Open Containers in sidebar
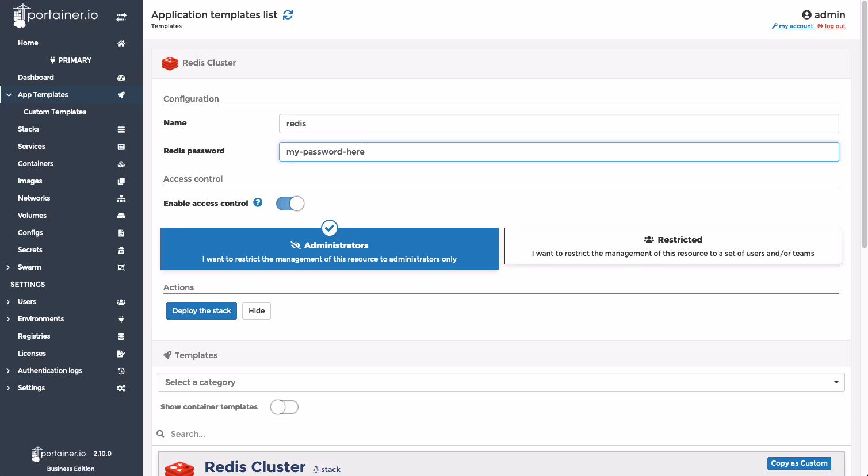Viewport: 868px width, 476px height. point(36,164)
